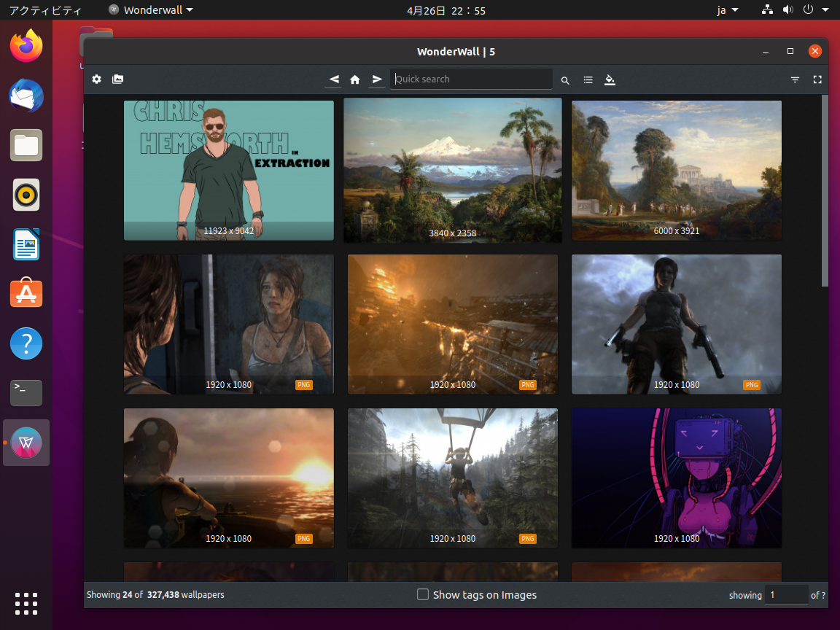Apply wallpaper using the fill bucket icon
The height and width of the screenshot is (630, 840).
coord(610,79)
